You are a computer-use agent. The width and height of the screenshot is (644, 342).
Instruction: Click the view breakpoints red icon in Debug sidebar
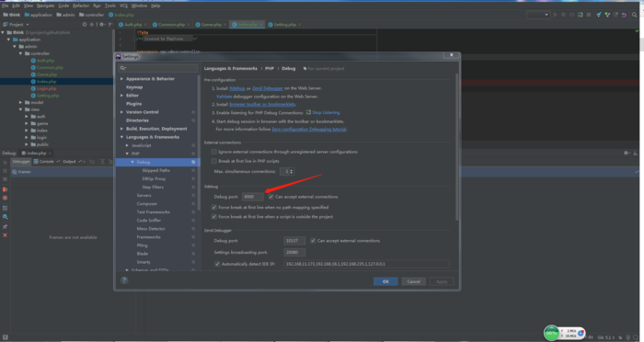tap(5, 189)
